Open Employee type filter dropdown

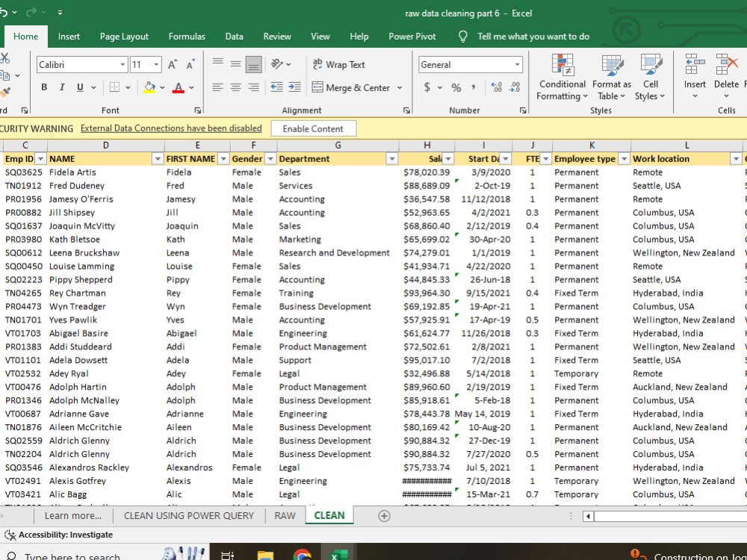point(624,159)
